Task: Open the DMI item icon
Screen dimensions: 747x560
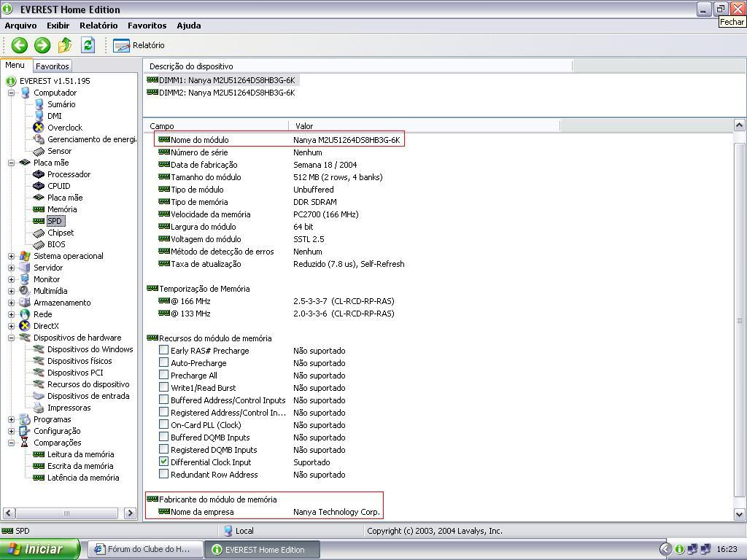Action: [x=39, y=116]
